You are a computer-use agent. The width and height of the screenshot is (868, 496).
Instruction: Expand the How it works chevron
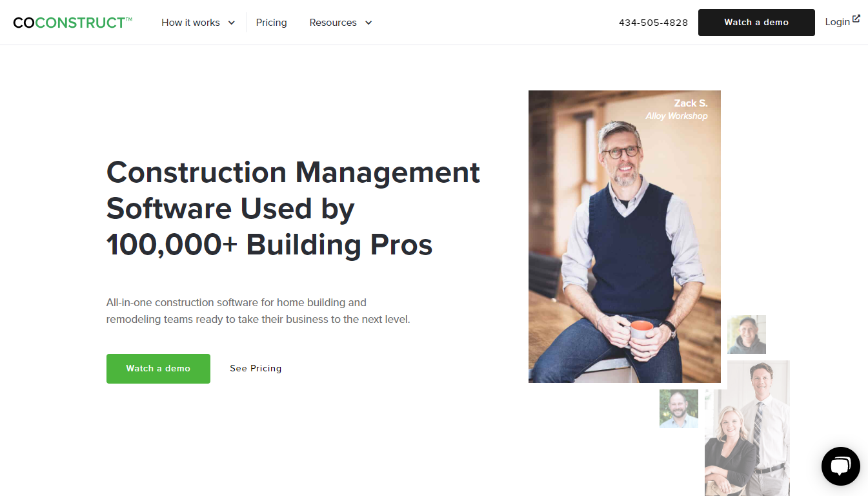(232, 23)
